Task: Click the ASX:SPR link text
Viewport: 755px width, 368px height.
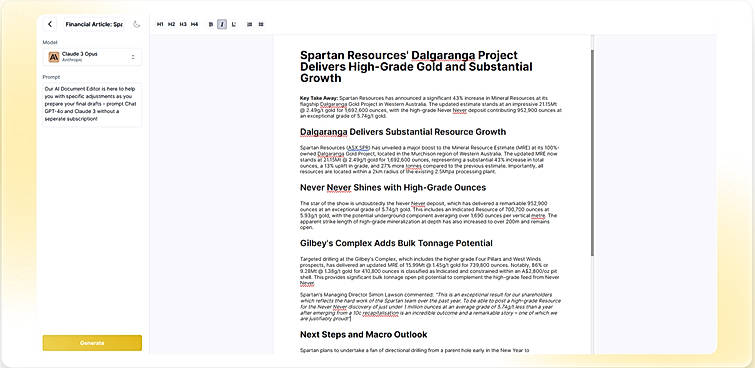Action: click(358, 147)
